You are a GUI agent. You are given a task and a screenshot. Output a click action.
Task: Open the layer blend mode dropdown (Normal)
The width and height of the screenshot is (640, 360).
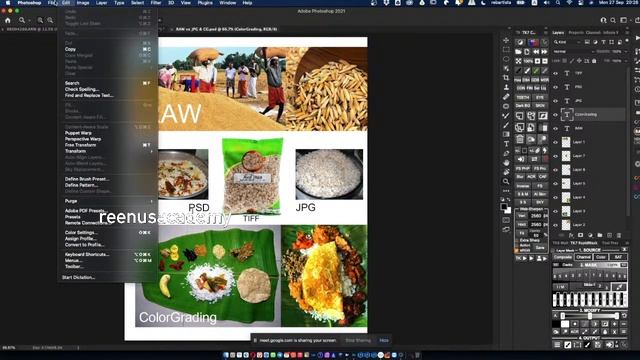pos(573,51)
